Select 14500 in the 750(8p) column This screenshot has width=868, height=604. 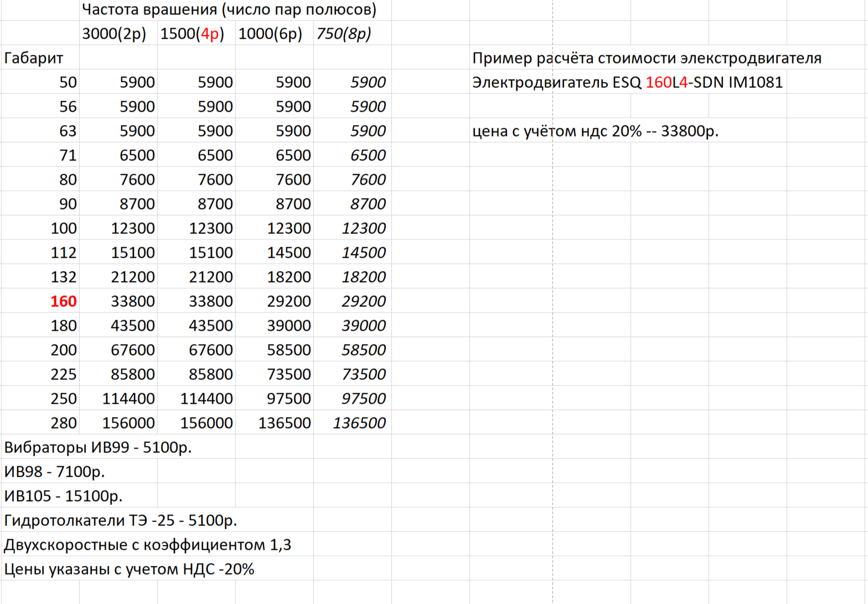click(363, 253)
